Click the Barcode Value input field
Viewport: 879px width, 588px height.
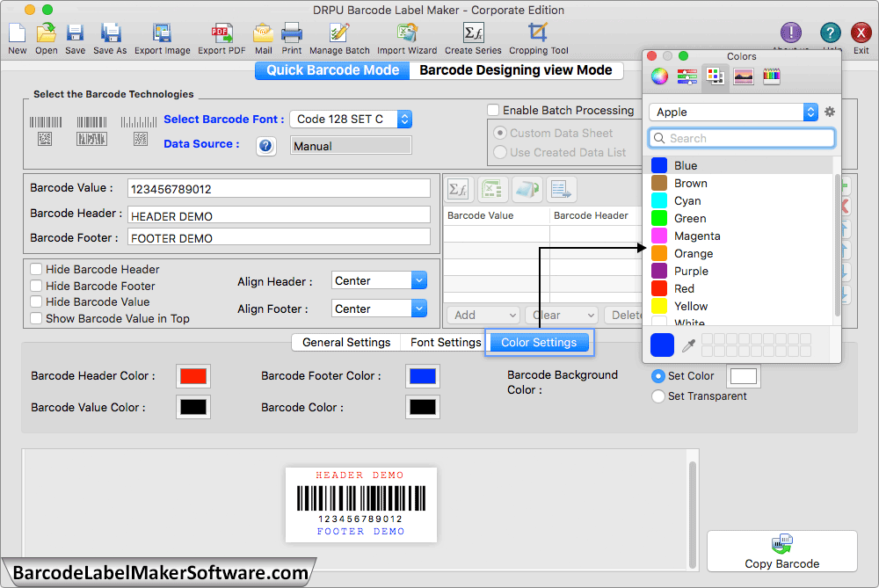[279, 188]
